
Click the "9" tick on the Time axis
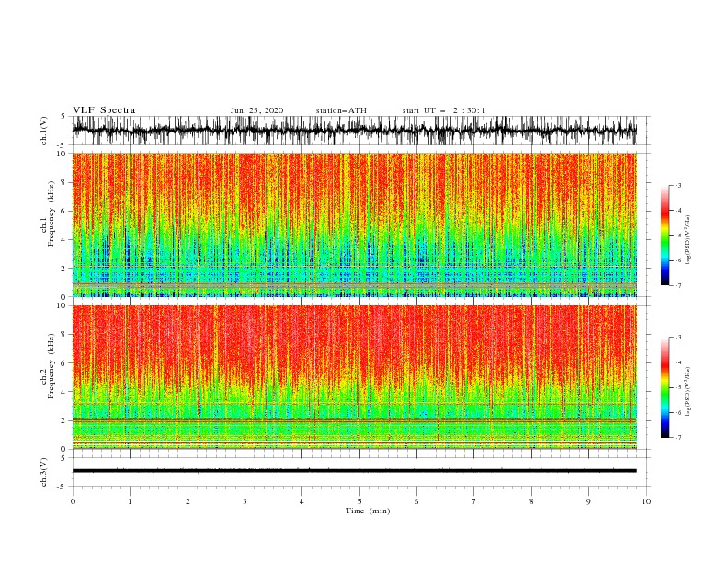click(x=588, y=501)
